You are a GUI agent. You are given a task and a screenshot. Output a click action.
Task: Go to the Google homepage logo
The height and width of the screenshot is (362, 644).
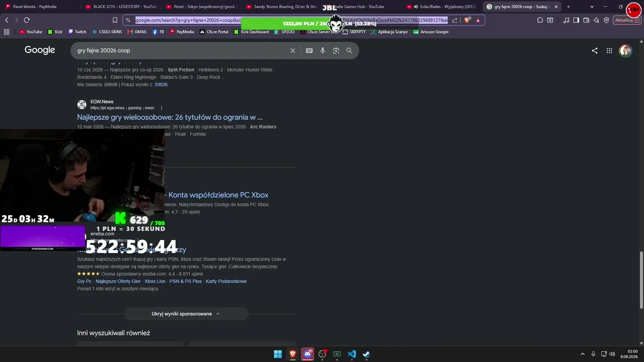40,50
